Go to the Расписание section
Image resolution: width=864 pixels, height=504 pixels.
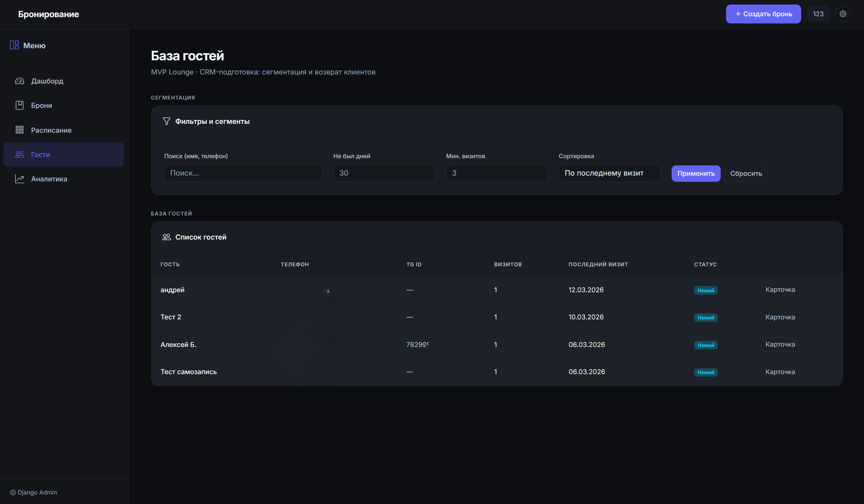[51, 130]
